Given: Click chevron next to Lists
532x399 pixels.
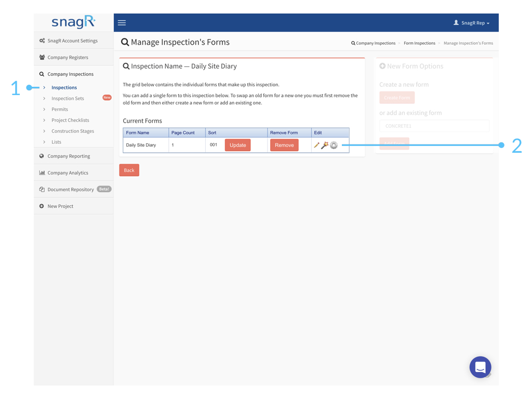Looking at the screenshot, I should (44, 142).
